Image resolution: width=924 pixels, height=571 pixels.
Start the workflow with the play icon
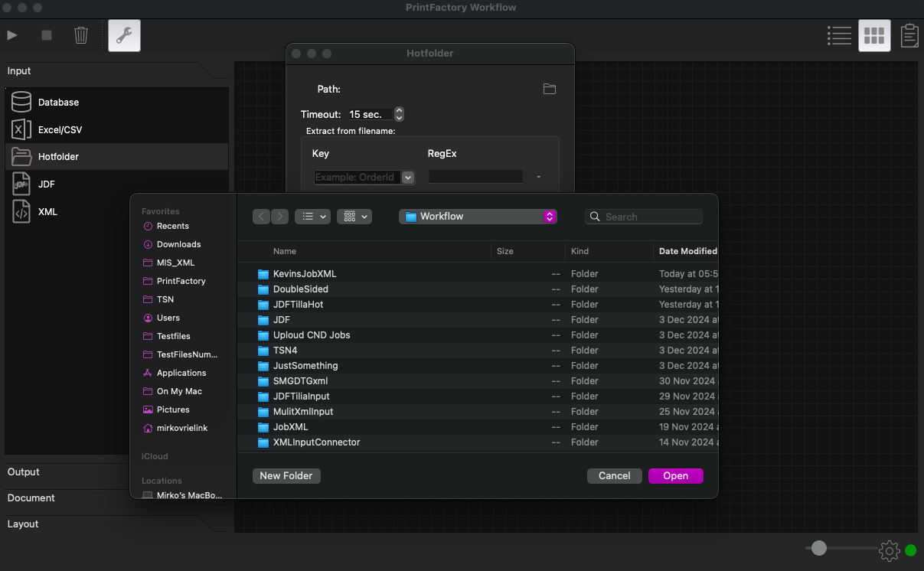click(x=12, y=35)
